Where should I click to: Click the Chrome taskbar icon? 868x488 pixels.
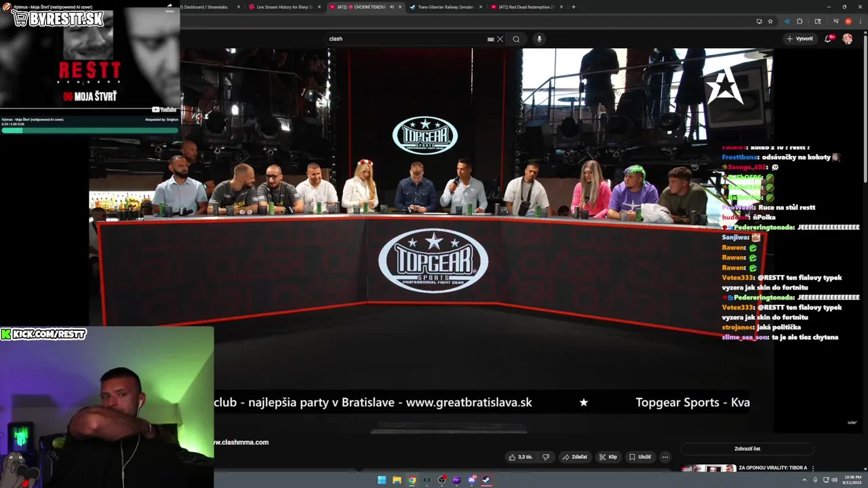point(412,480)
